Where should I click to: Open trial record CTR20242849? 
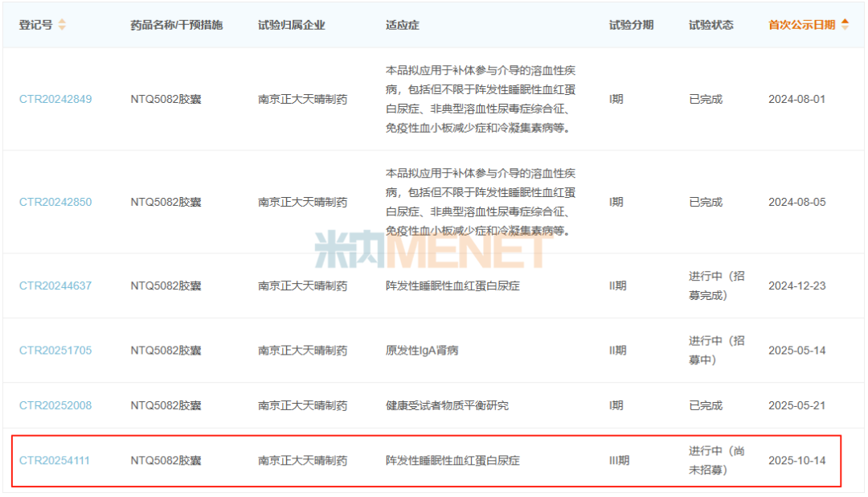point(55,99)
